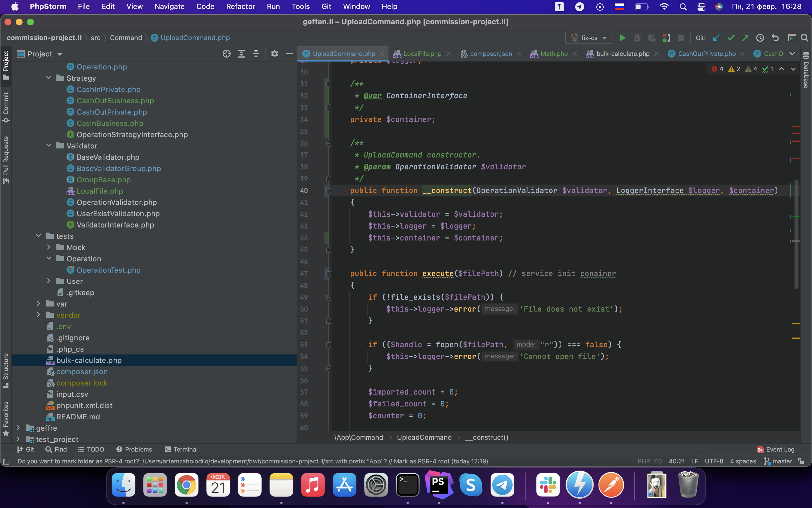Collapse the Validator folder
Image resolution: width=812 pixels, height=508 pixels.
[49, 145]
